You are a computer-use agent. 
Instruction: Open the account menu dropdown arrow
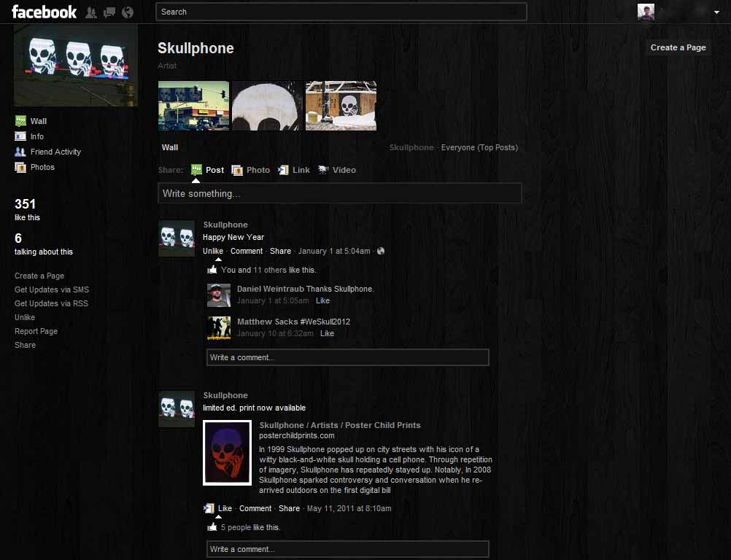click(x=716, y=12)
